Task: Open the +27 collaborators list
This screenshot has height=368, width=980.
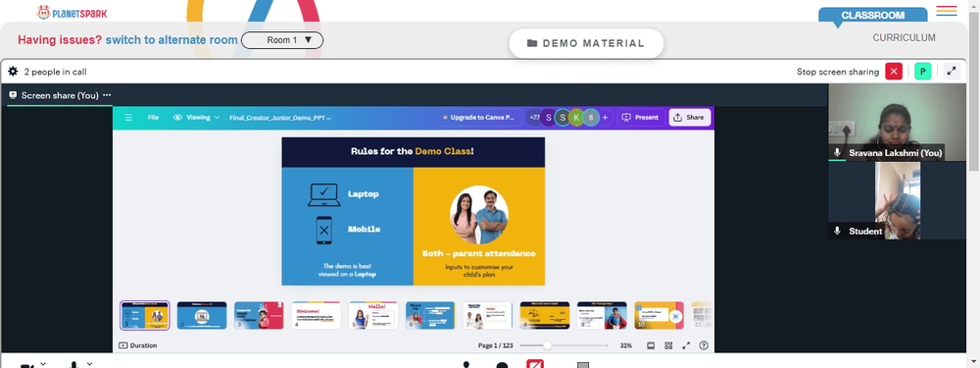Action: (x=534, y=117)
